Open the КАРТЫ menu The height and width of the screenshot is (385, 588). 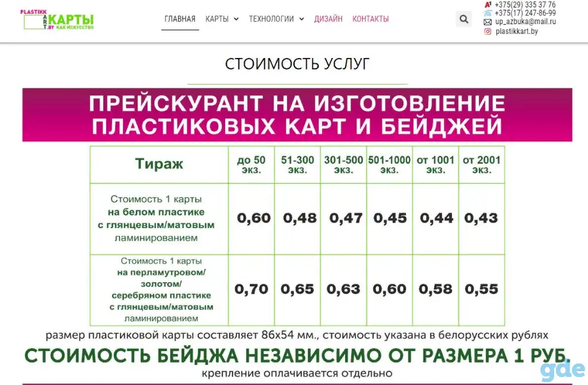(217, 19)
